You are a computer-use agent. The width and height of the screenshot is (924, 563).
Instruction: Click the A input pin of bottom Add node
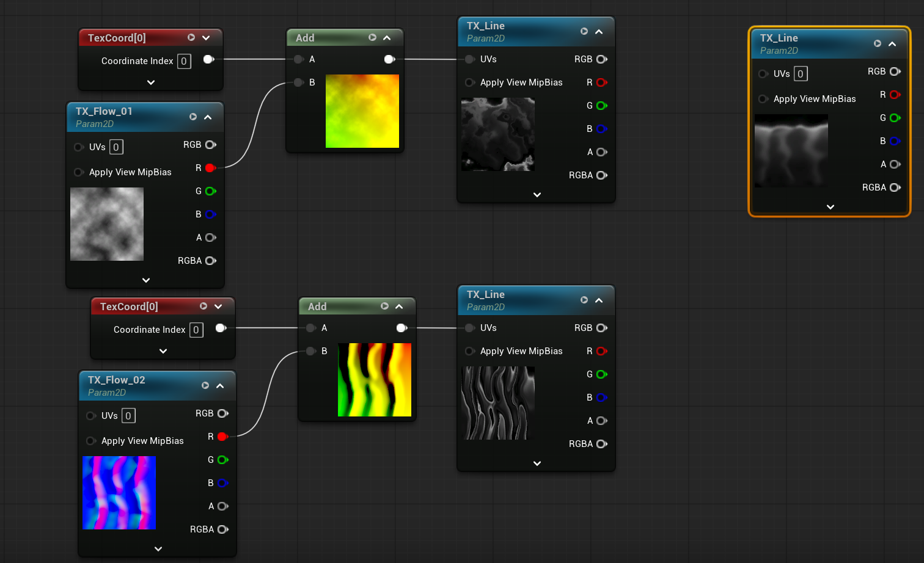pos(311,328)
